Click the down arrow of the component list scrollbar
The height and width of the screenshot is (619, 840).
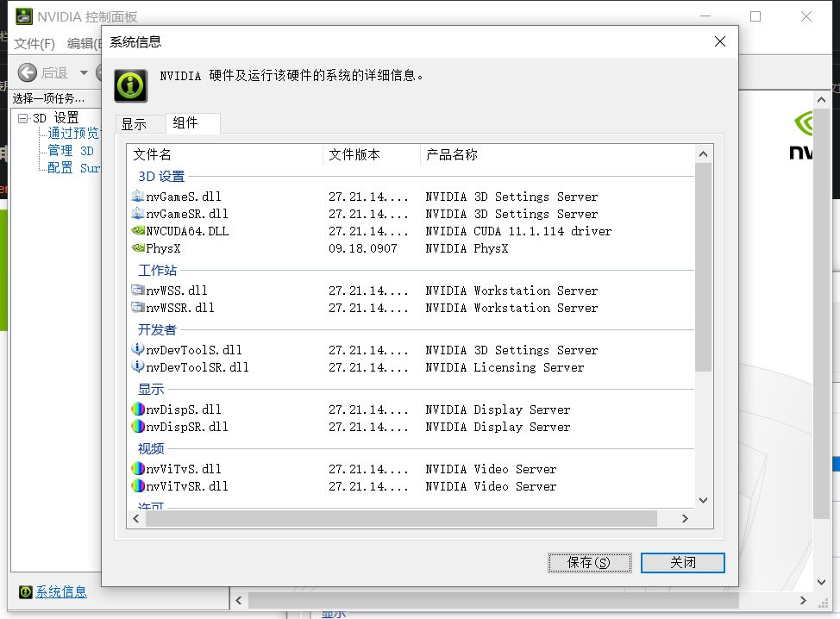tap(703, 499)
